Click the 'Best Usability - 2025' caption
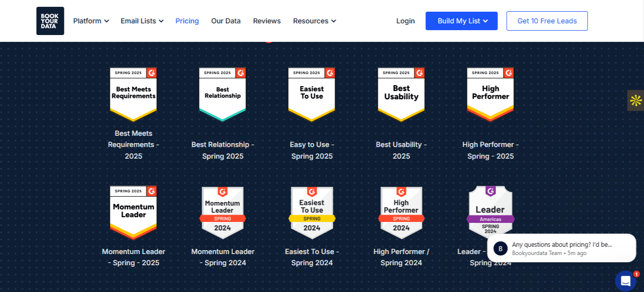644x292 pixels. click(x=401, y=150)
